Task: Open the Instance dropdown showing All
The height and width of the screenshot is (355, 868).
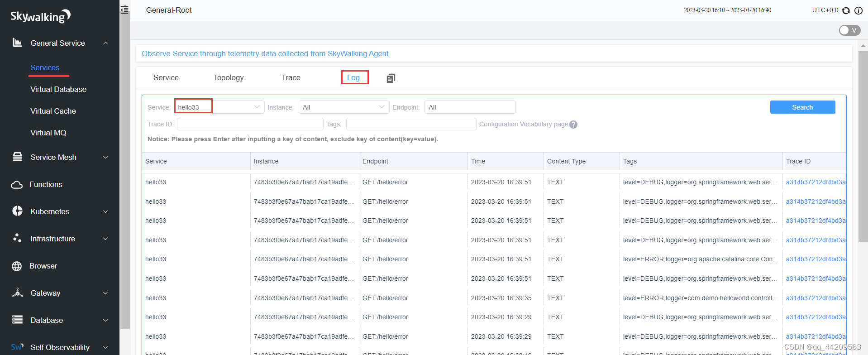Action: pos(343,107)
